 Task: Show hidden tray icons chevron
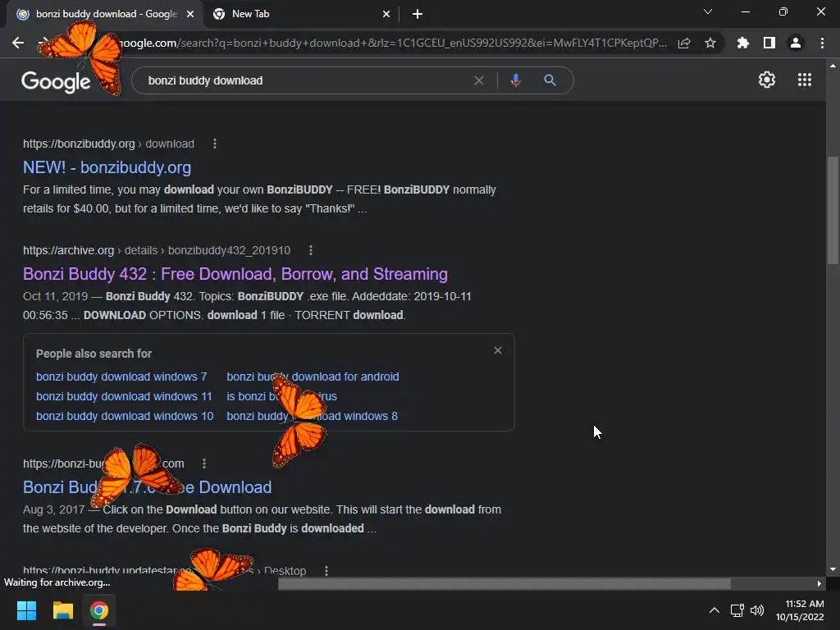coord(714,610)
